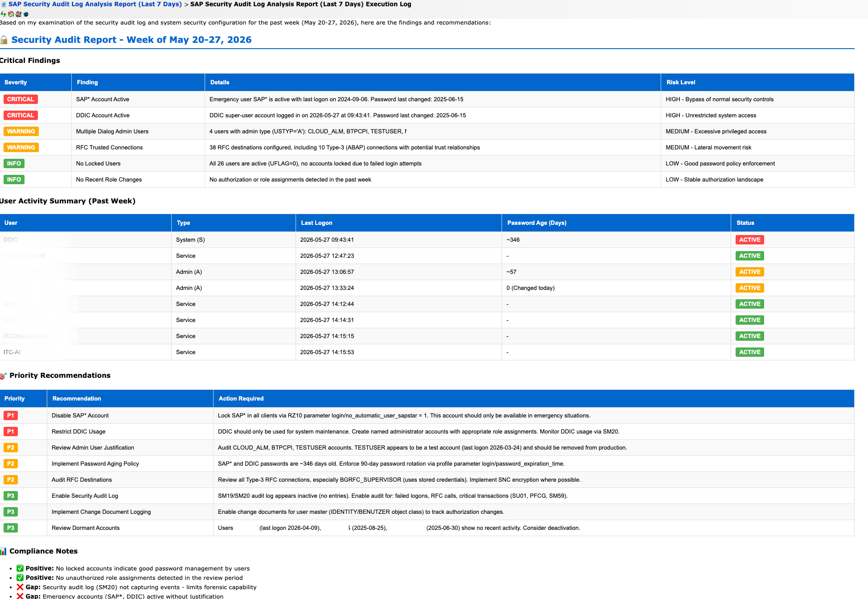
Task: Click P3 badge for Enable Security Audit Log
Action: coord(11,496)
